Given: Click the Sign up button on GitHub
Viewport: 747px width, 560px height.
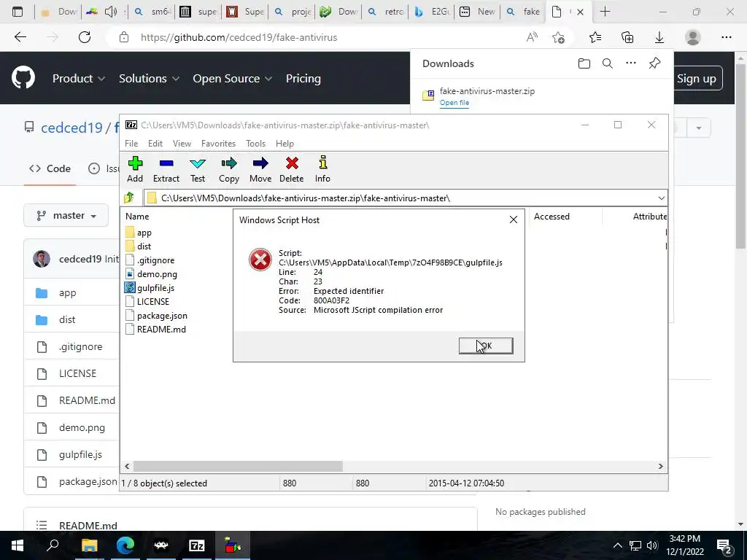Looking at the screenshot, I should (x=697, y=79).
